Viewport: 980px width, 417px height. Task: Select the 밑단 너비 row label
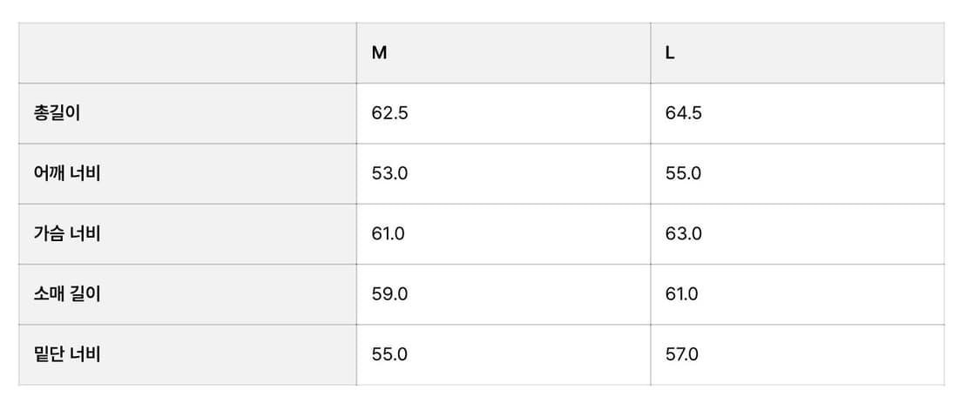point(67,354)
